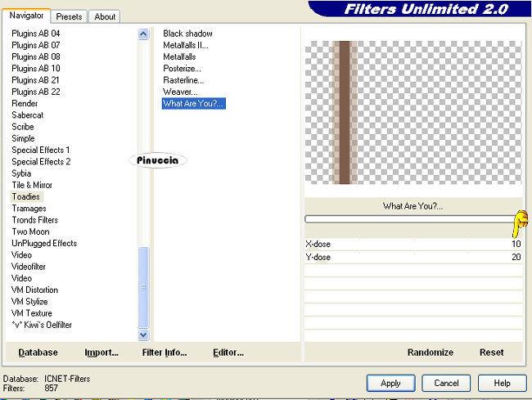Viewport: 532px width, 400px height.
Task: Open the Help button
Action: point(503,384)
